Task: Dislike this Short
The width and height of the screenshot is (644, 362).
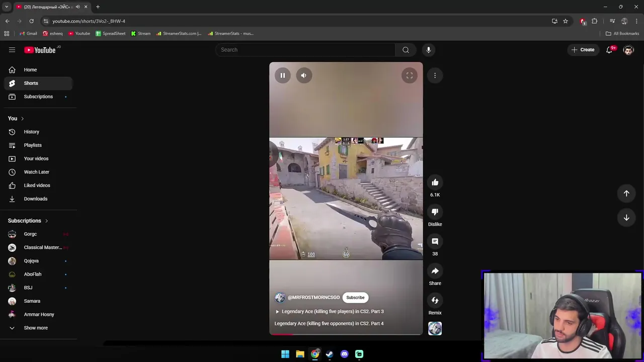Action: 435,212
